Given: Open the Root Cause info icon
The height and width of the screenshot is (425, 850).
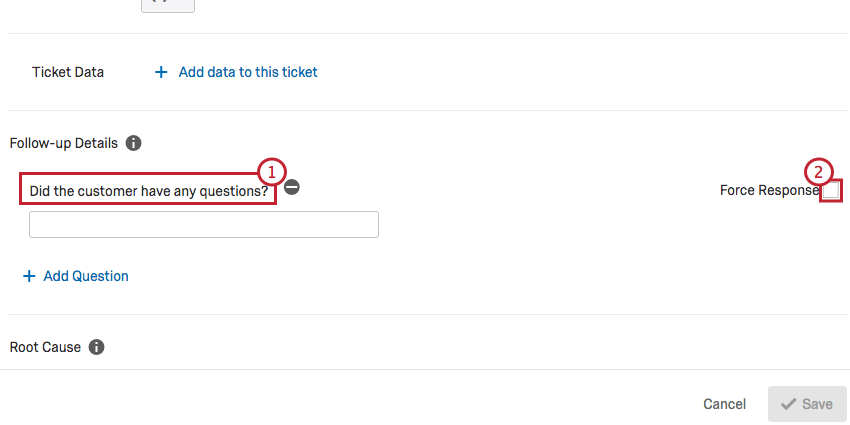Looking at the screenshot, I should tap(96, 347).
